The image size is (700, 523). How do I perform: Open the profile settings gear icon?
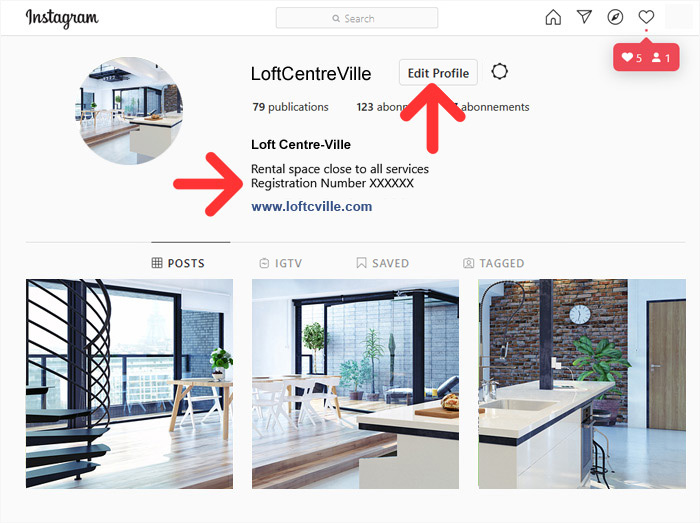coord(500,71)
